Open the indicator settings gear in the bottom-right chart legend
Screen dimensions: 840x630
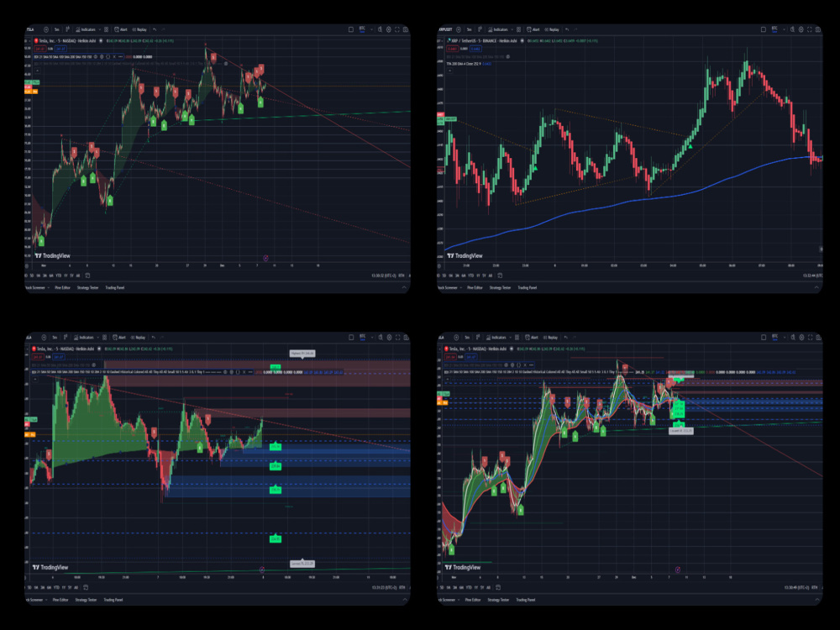(x=512, y=365)
